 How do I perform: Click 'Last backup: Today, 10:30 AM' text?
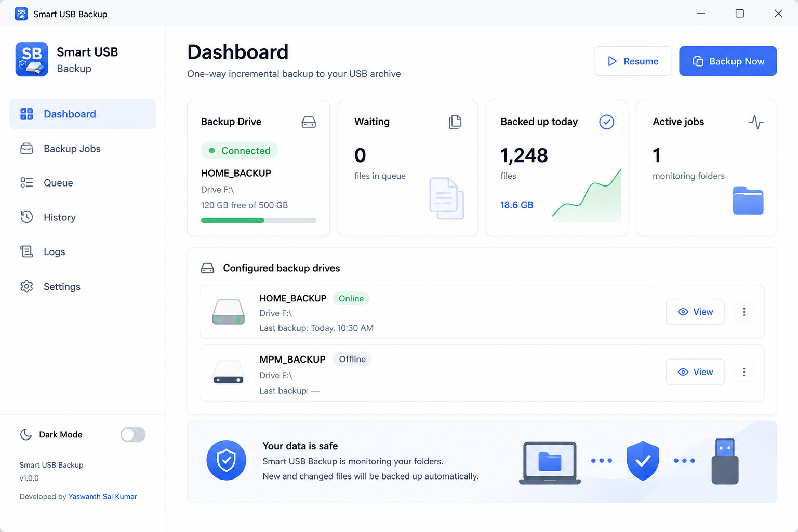coord(316,328)
